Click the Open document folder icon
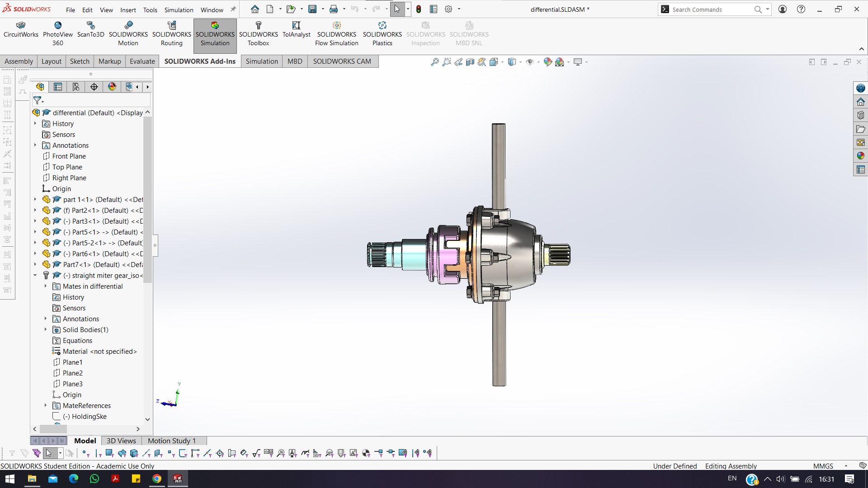The height and width of the screenshot is (488, 868). [x=291, y=9]
